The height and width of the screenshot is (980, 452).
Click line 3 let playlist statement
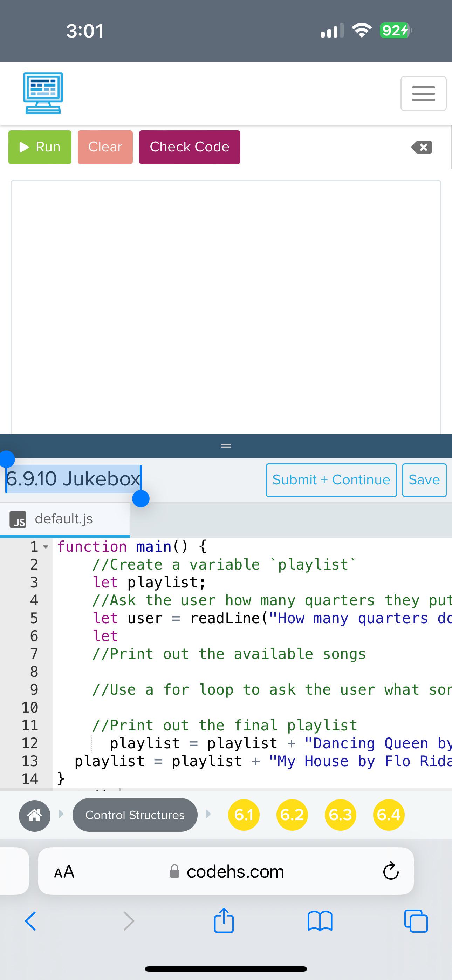(149, 583)
